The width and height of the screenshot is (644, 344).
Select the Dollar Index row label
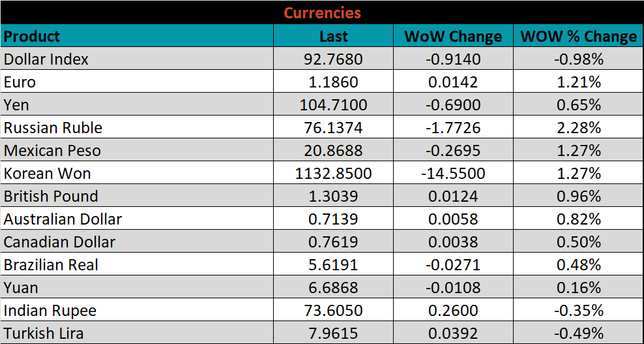[x=46, y=59]
